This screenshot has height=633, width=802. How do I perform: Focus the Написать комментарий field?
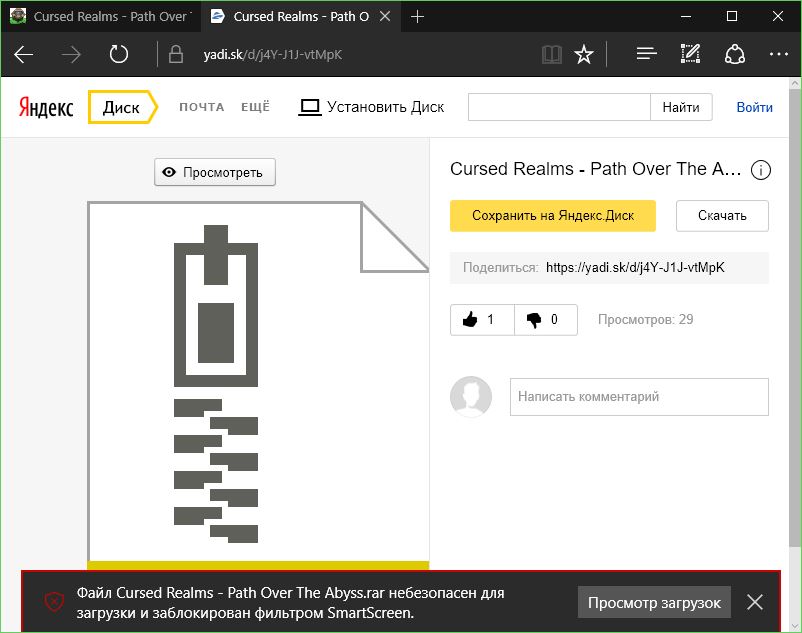[x=639, y=397]
